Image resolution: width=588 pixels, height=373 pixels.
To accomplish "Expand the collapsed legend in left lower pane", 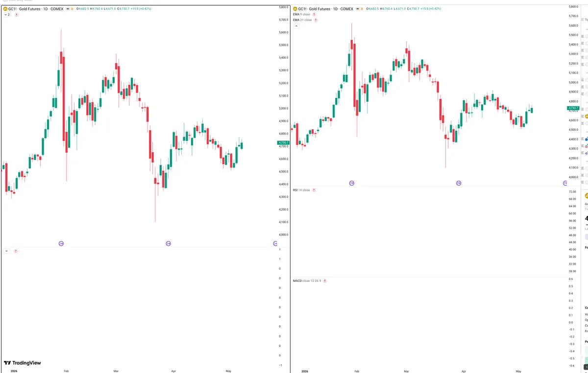I will pyautogui.click(x=6, y=251).
